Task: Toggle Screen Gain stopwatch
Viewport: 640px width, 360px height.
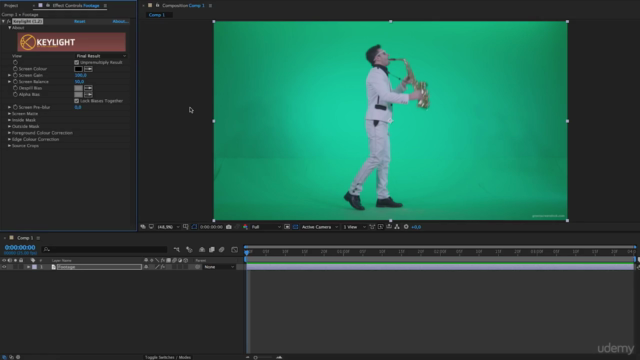Action: coord(15,76)
